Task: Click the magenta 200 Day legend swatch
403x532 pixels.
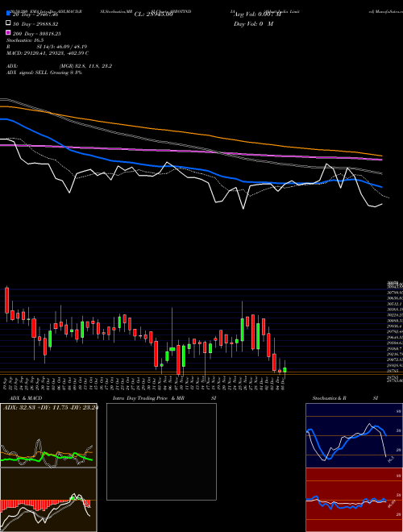Action: (8, 33)
